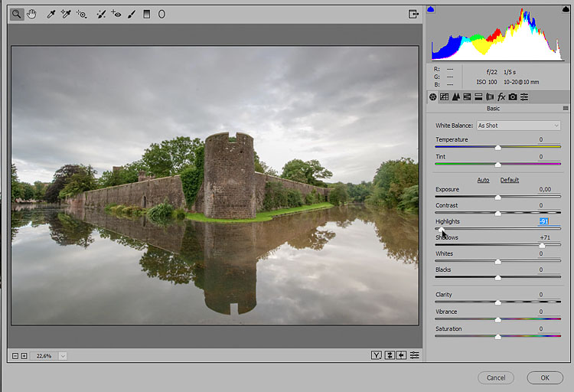Open the Effects fx tab
Image resolution: width=574 pixels, height=392 pixels.
pyautogui.click(x=501, y=97)
